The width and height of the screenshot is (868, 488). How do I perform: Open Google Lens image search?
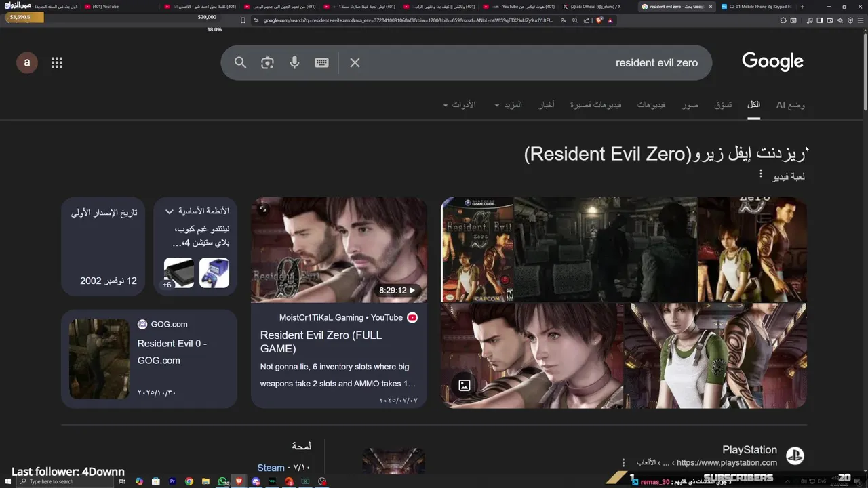[x=267, y=62]
